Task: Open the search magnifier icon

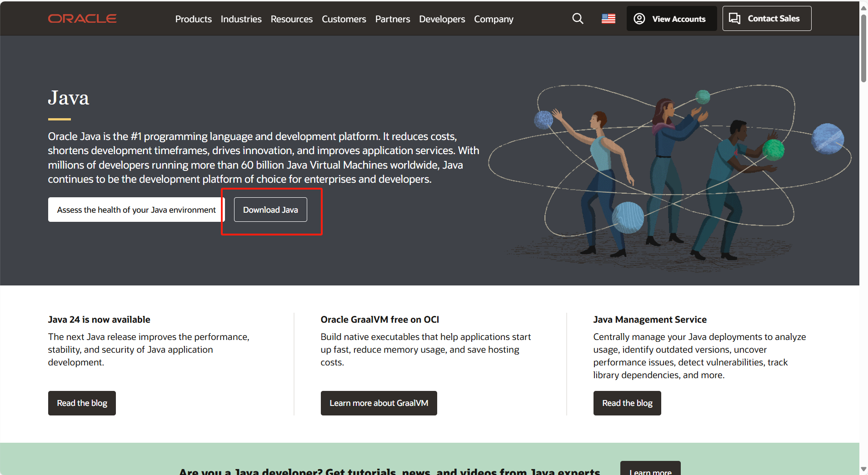Action: coord(578,19)
